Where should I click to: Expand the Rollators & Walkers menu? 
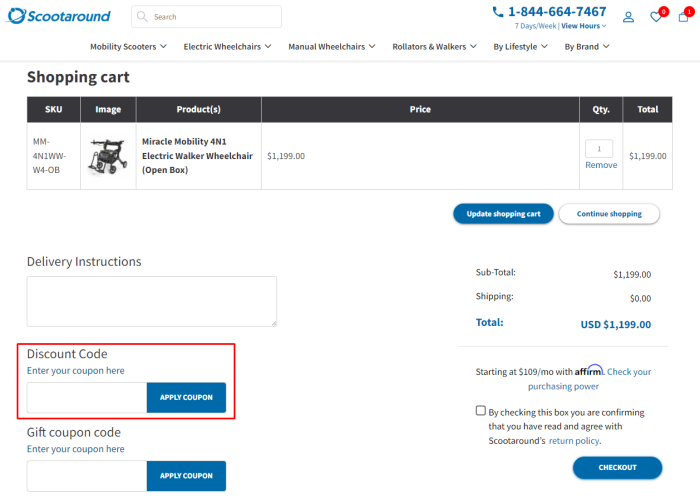coord(434,46)
